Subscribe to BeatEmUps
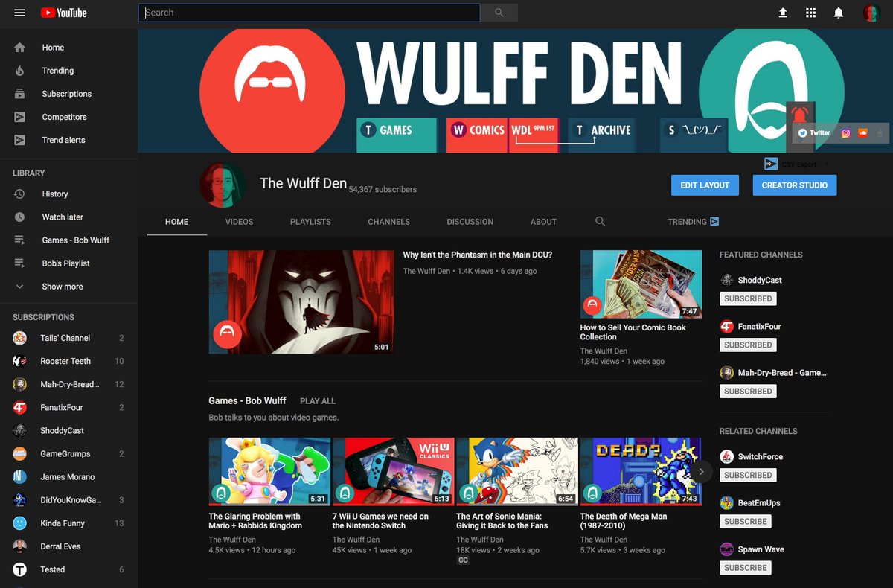The height and width of the screenshot is (588, 893). (x=745, y=521)
